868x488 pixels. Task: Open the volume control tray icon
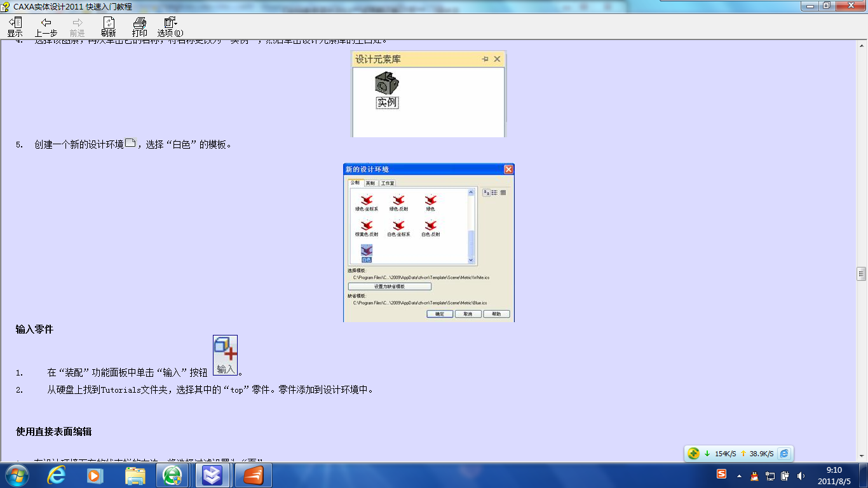pyautogui.click(x=801, y=476)
